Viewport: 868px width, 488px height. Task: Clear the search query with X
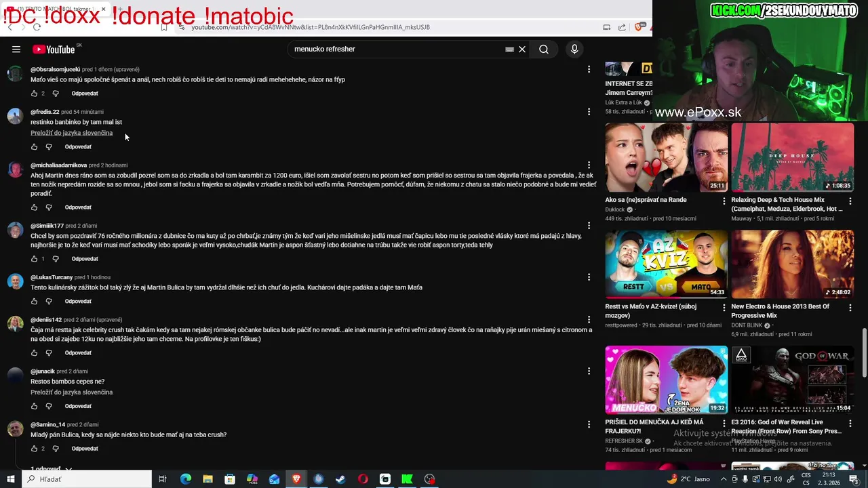click(x=522, y=49)
